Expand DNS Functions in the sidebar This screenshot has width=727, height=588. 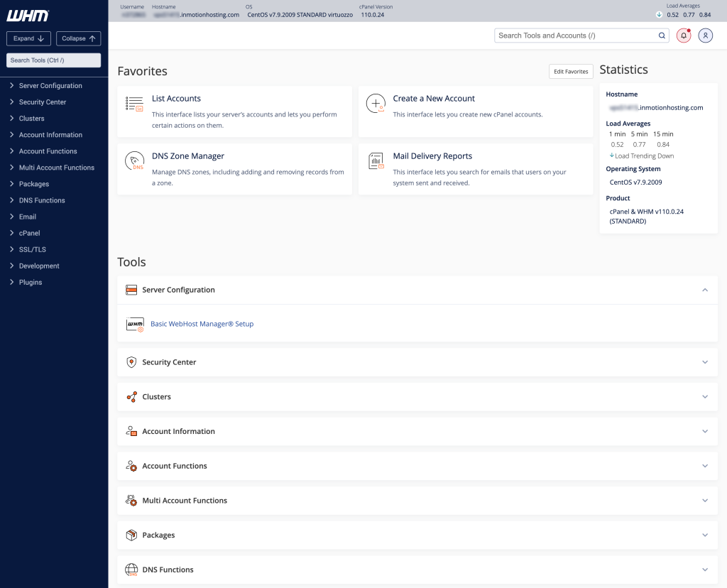pos(41,200)
